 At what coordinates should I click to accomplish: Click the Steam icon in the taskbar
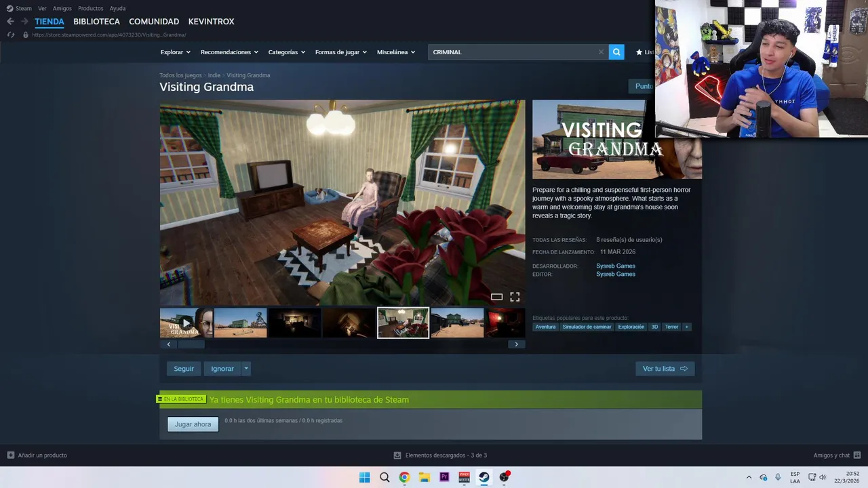coord(484,477)
